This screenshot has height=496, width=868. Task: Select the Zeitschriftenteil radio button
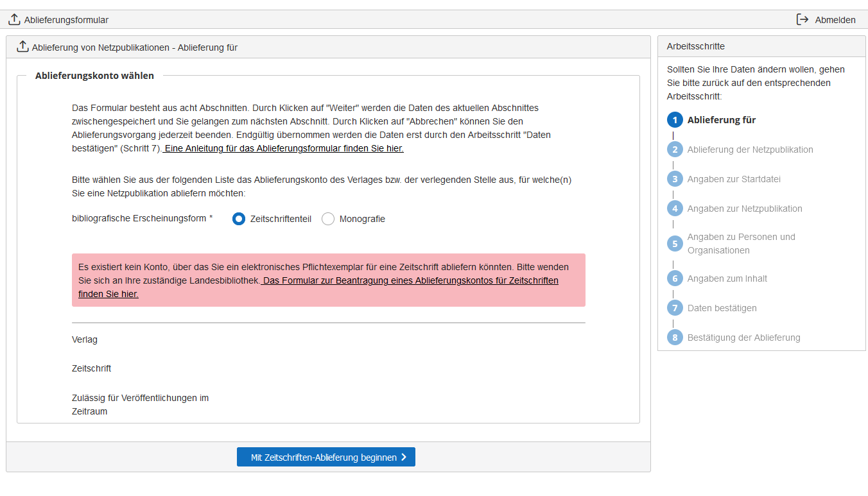(x=239, y=219)
